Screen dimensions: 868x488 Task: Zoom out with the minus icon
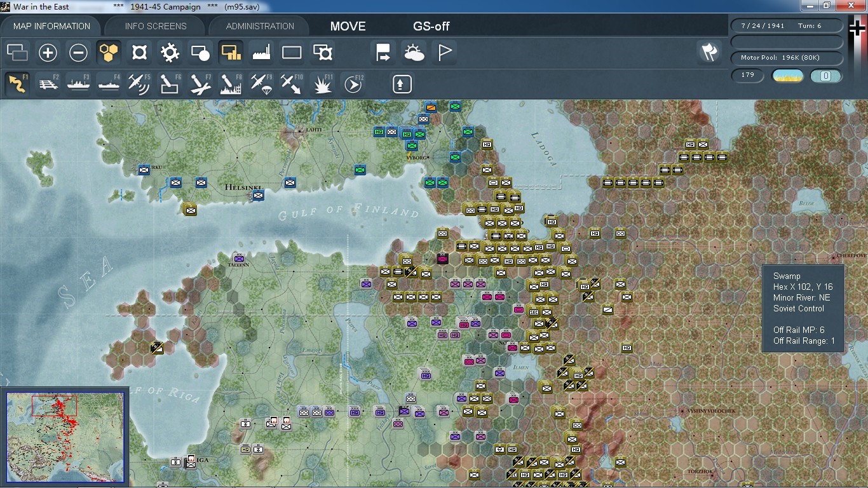click(x=78, y=53)
